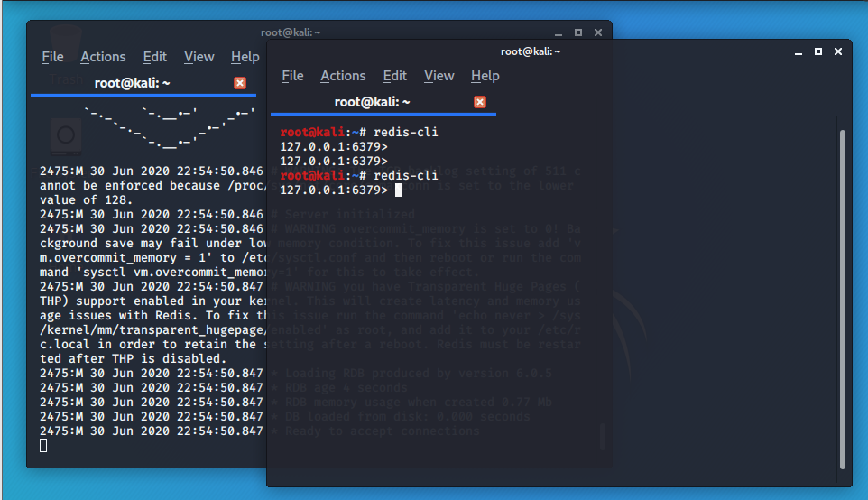
Task: Click the front terminal title bar text
Action: tap(531, 51)
